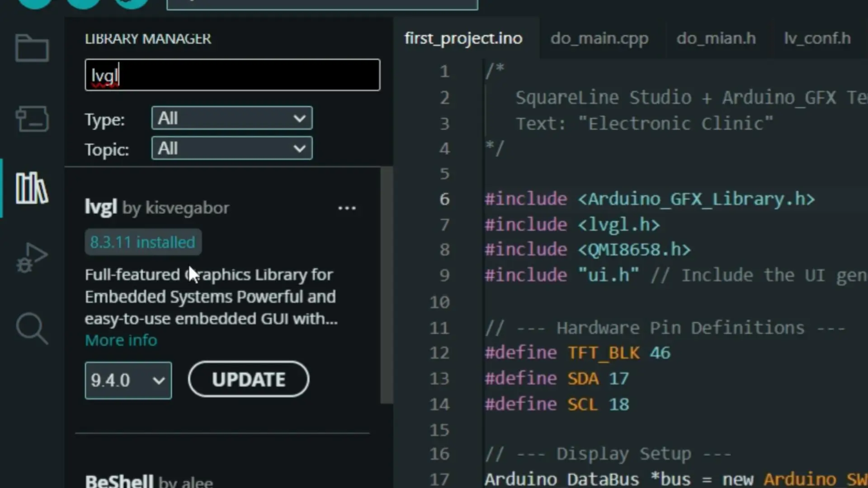Viewport: 868px width, 488px height.
Task: Switch to the lv_conf.h tab
Action: coord(817,38)
